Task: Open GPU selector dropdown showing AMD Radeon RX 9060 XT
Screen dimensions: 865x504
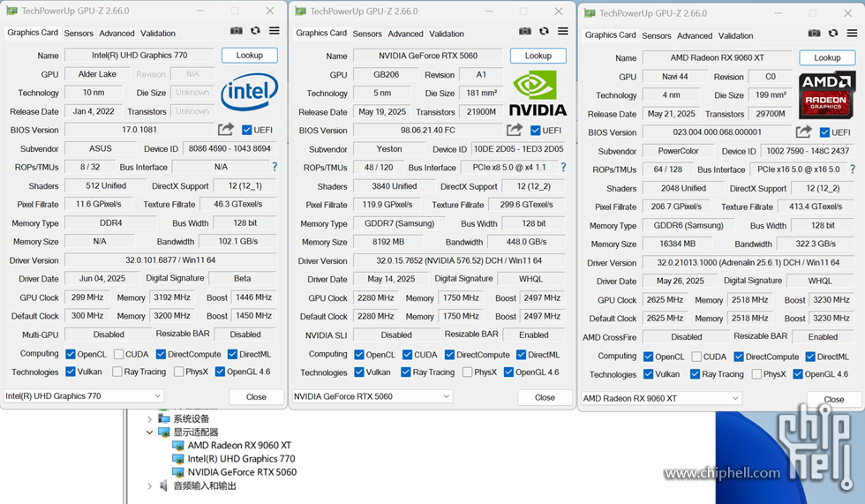Action: 661,398
